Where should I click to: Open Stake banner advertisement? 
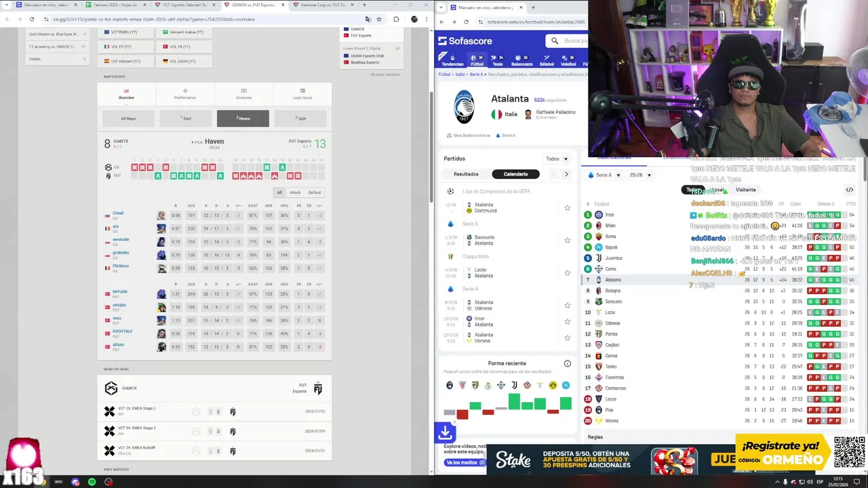pos(610,461)
